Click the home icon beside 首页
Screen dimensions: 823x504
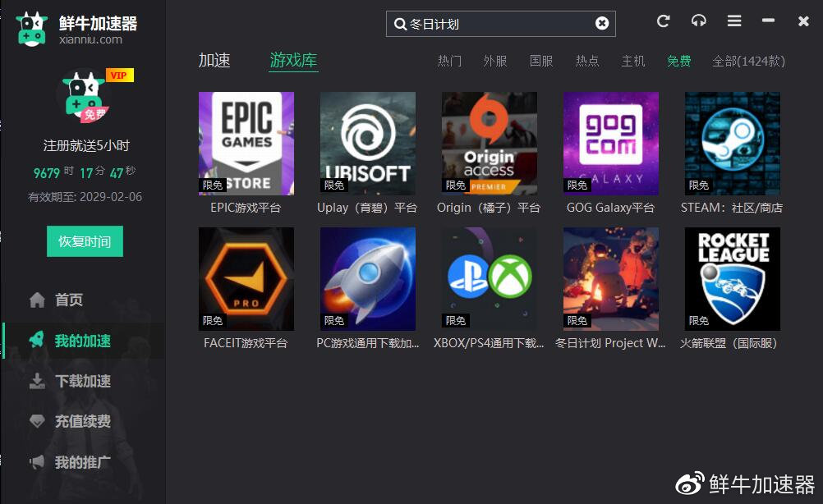(37, 300)
